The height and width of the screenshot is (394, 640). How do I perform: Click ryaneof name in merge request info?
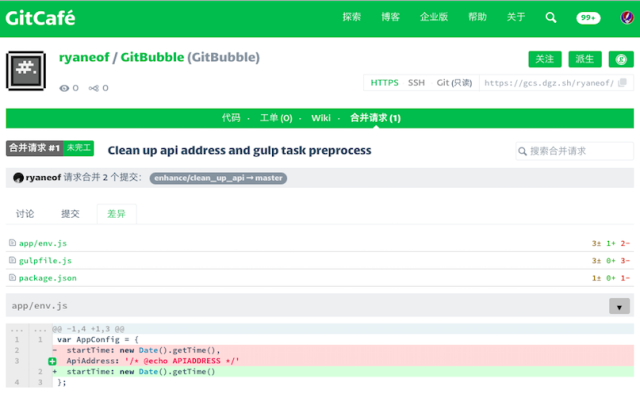[43, 178]
